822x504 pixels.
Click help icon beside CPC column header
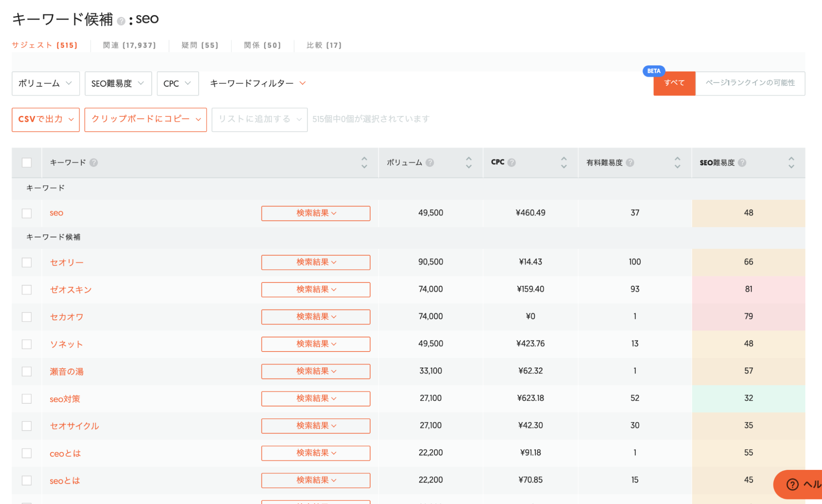pos(512,162)
